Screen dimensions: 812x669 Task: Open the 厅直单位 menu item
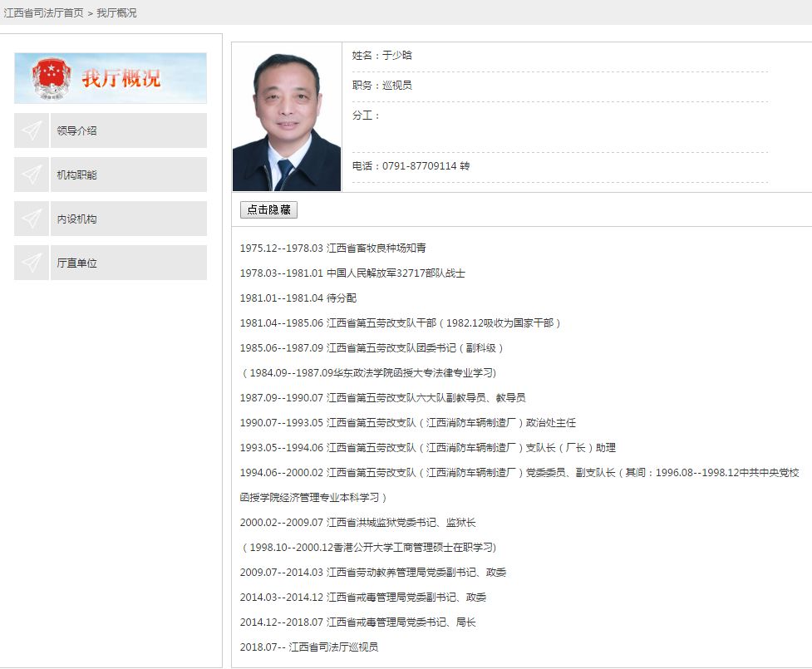[129, 263]
